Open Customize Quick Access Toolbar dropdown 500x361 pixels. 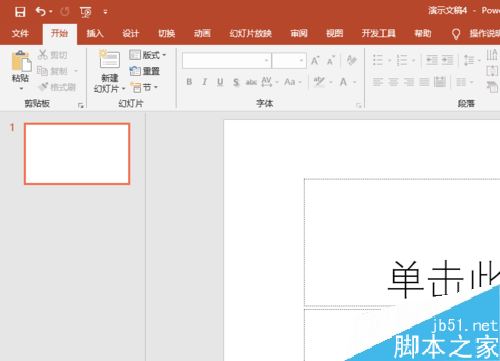tap(105, 12)
